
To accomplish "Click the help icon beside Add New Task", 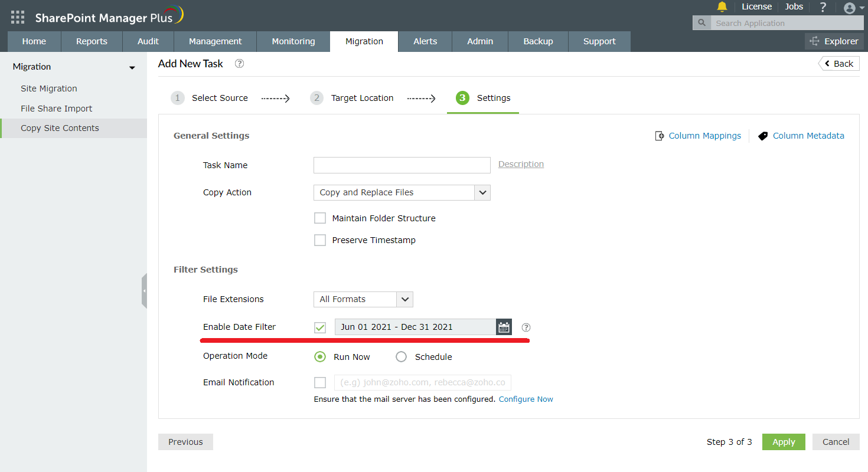I will (239, 64).
